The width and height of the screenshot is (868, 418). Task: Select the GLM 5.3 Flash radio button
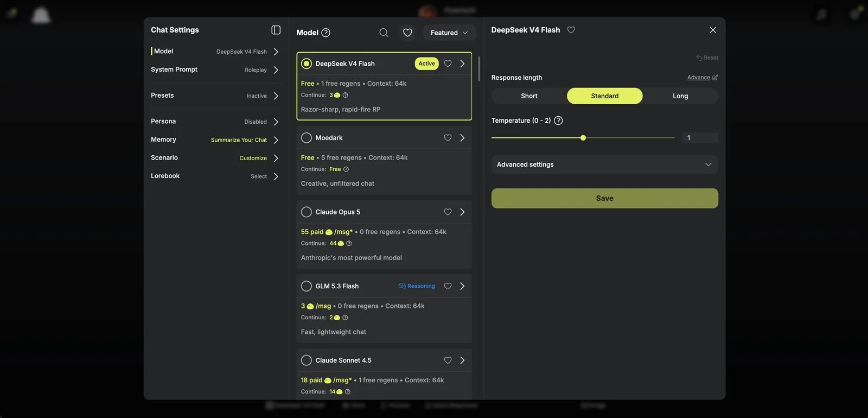pyautogui.click(x=307, y=286)
